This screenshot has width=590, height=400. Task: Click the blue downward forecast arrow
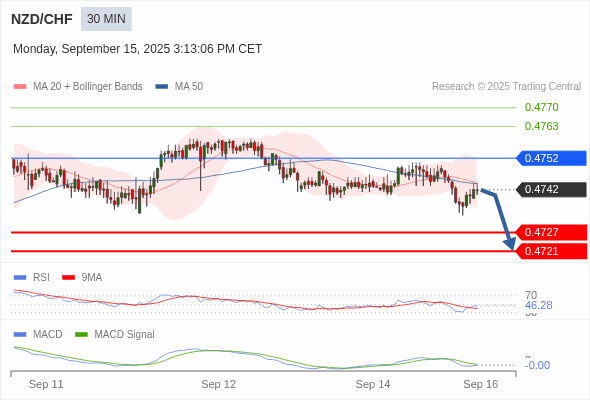[x=500, y=219]
